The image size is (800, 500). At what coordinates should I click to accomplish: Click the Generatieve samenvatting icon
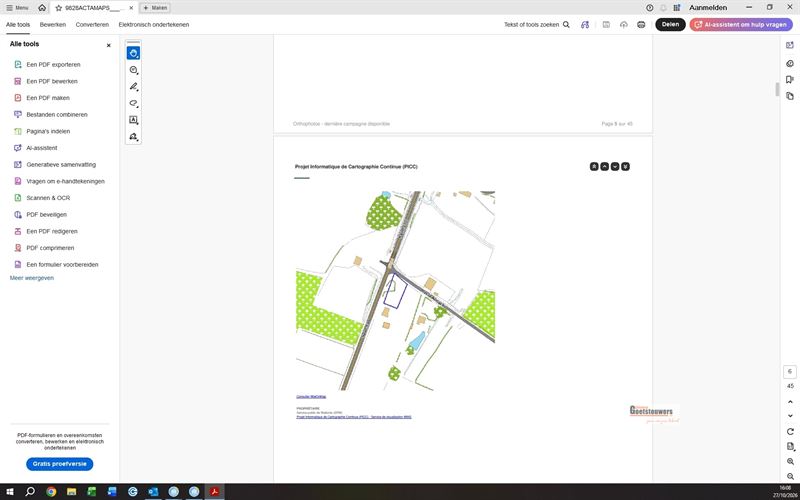[x=18, y=165]
